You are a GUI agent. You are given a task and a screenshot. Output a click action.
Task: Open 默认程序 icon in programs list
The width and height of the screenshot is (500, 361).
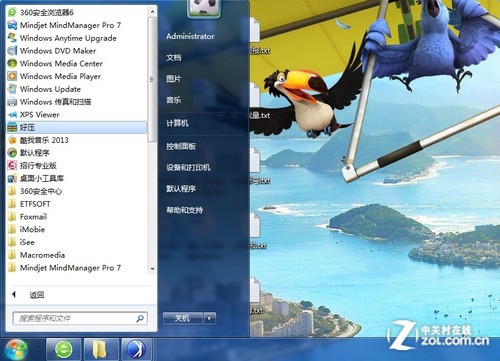(x=12, y=153)
